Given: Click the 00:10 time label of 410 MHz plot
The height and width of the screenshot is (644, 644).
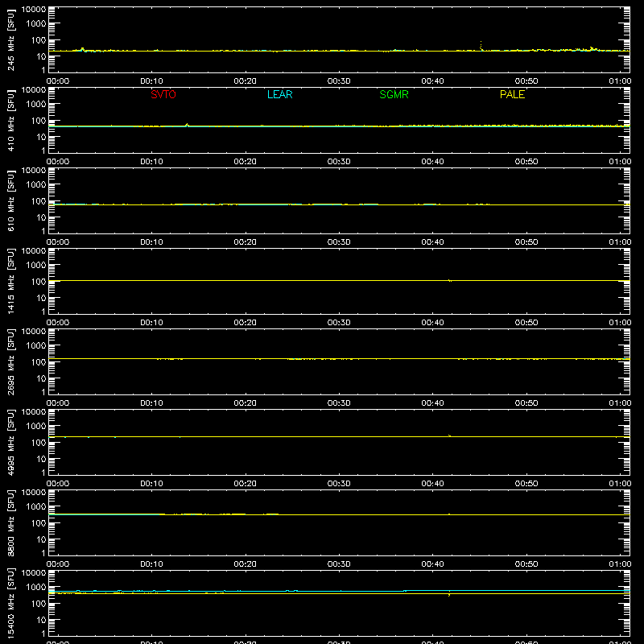Looking at the screenshot, I should tap(151, 162).
